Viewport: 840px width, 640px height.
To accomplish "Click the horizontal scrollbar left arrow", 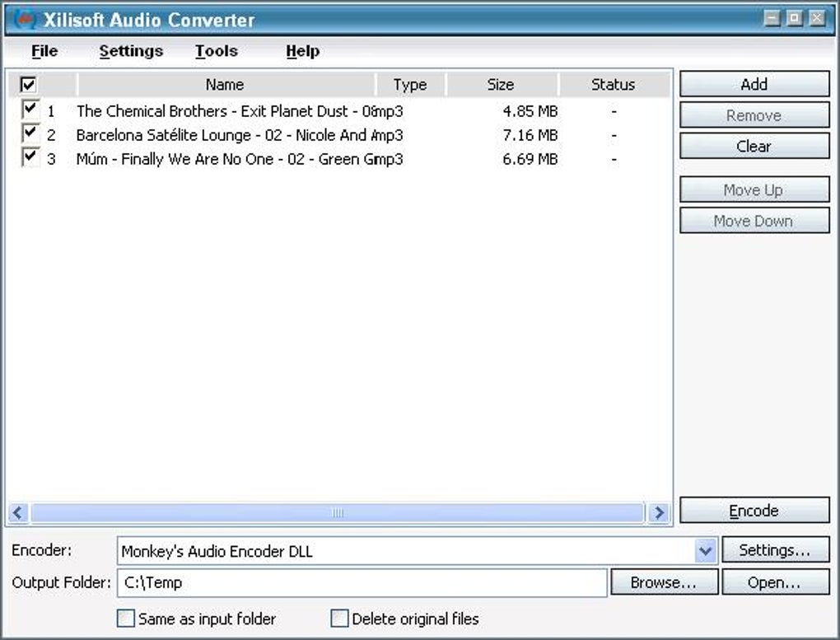I will point(18,512).
